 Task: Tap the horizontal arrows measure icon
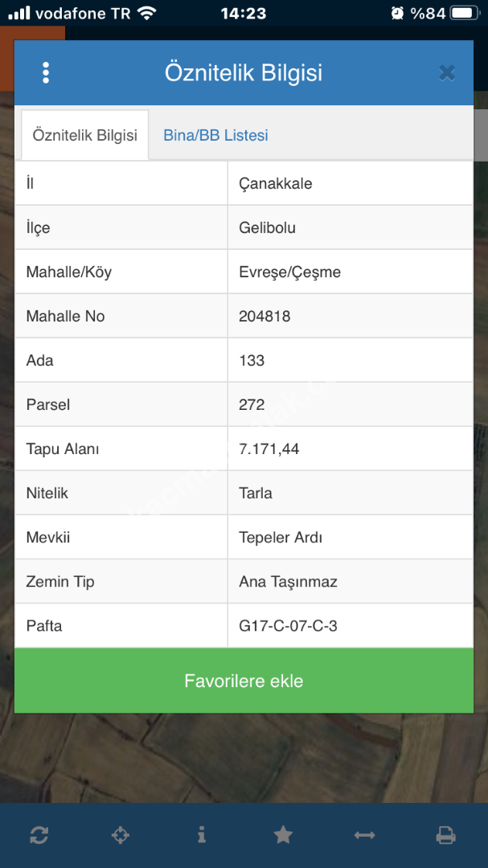coord(364,835)
